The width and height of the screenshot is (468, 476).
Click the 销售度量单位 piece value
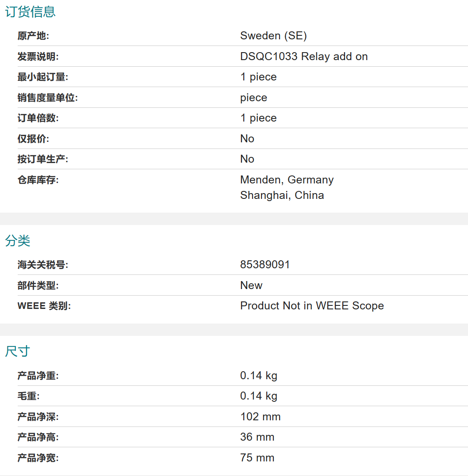coord(254,98)
